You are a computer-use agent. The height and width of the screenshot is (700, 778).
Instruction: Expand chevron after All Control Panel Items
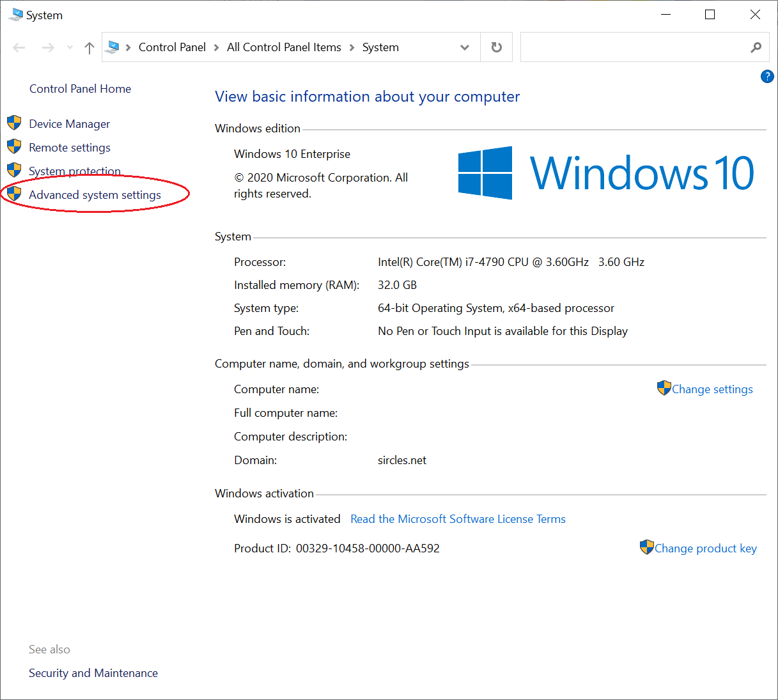[352, 47]
